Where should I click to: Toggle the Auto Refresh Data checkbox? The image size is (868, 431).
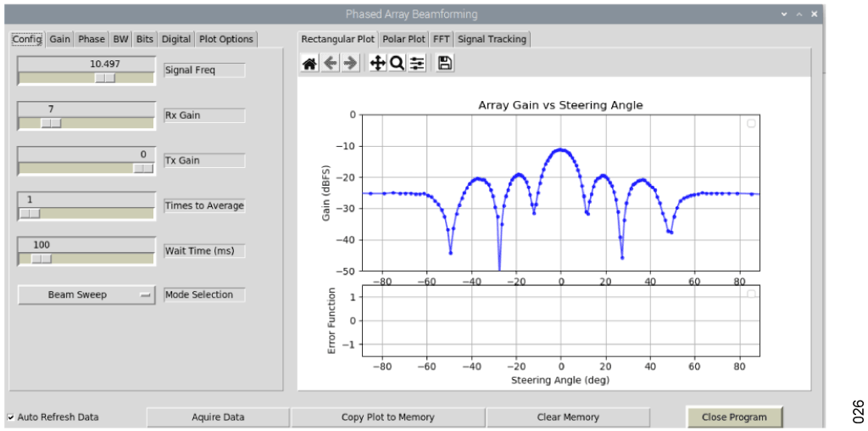11,417
